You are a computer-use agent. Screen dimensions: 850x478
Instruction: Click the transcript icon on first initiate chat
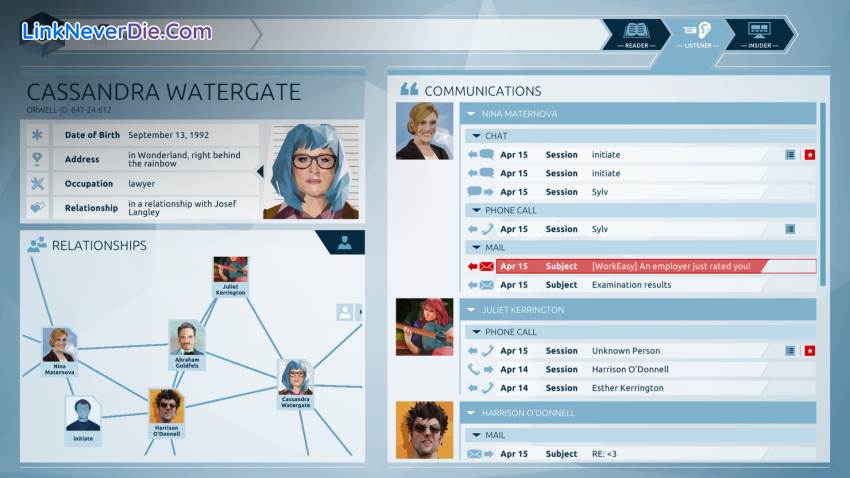(x=790, y=155)
